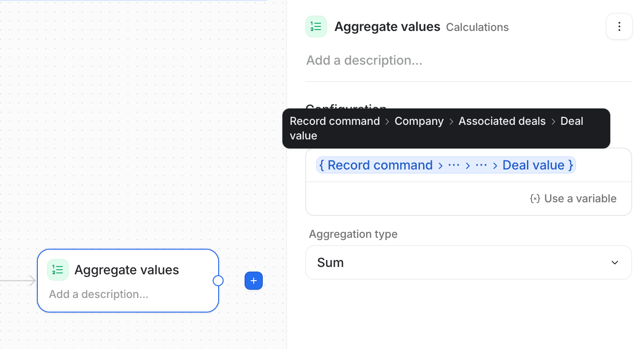Click the Calculations label in header
The width and height of the screenshot is (644, 349).
(477, 27)
